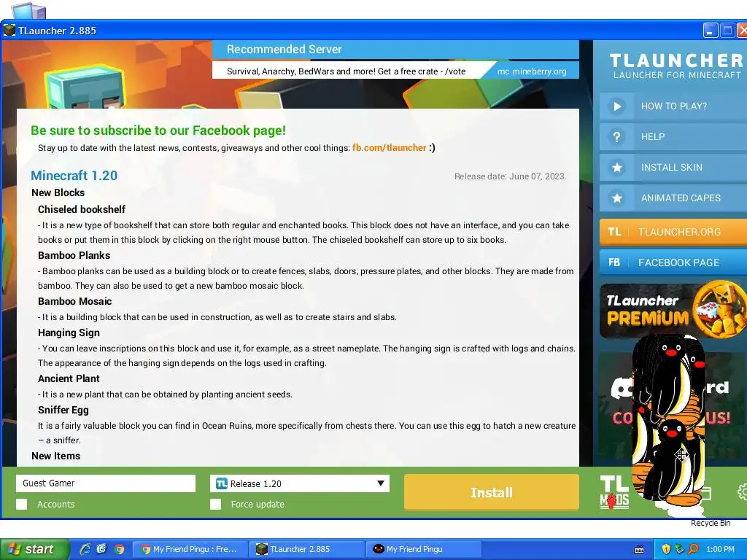Open HOW TO PLAY? menu entry
Viewport: 747px width, 560px height.
pos(673,106)
